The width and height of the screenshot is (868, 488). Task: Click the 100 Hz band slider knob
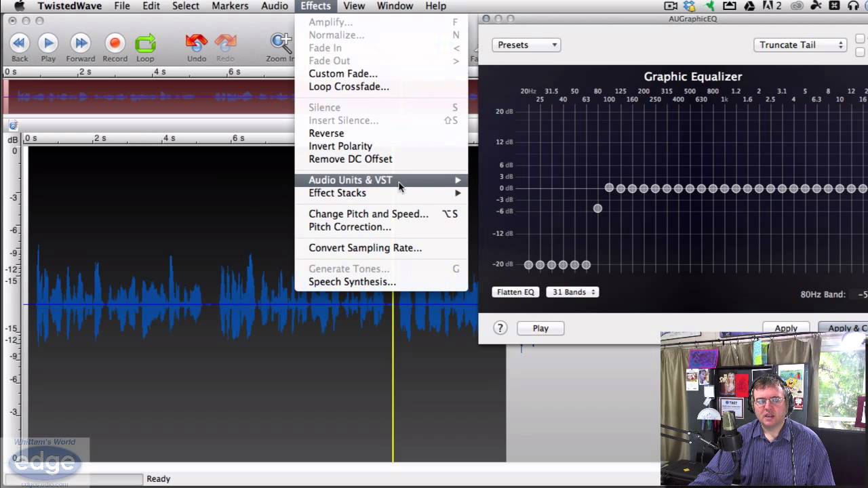(x=609, y=188)
